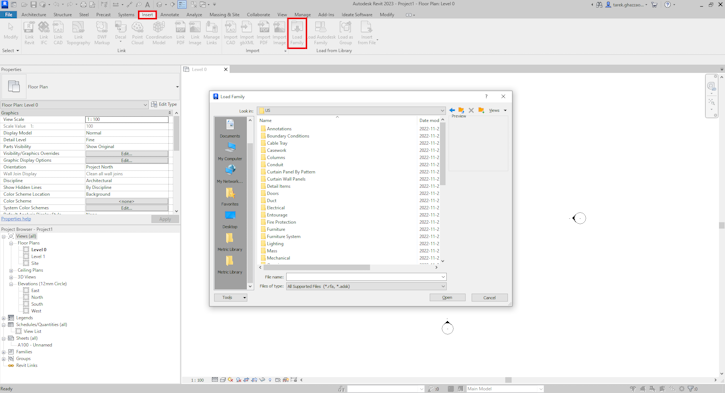Viewport: 725px width, 393px height.
Task: Click the Link Revit icon
Action: coord(29,33)
